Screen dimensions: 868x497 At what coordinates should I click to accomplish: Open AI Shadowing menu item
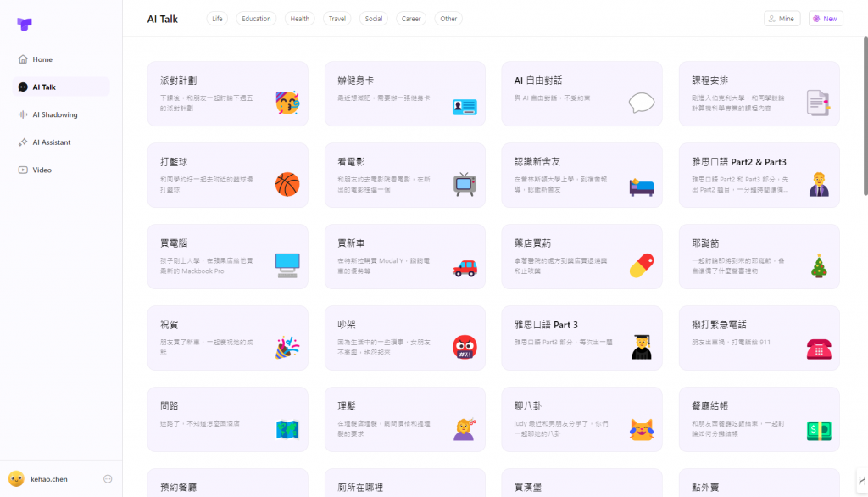[x=61, y=114]
